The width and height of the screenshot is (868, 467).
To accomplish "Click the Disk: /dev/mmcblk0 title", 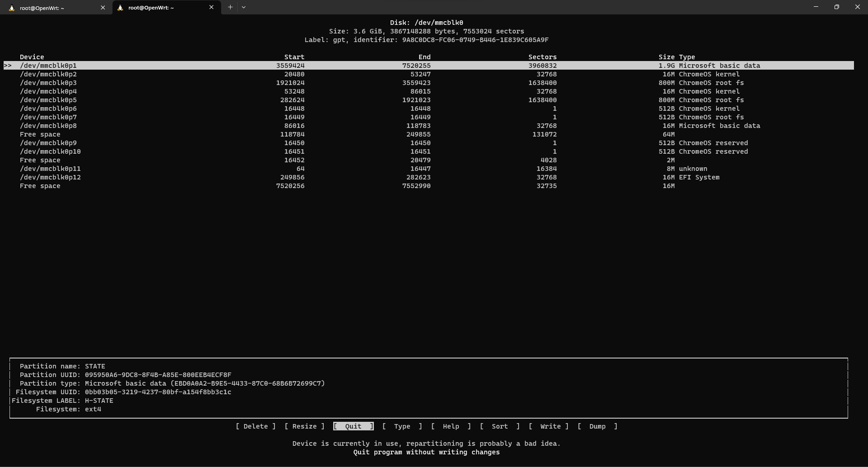I will [x=426, y=23].
